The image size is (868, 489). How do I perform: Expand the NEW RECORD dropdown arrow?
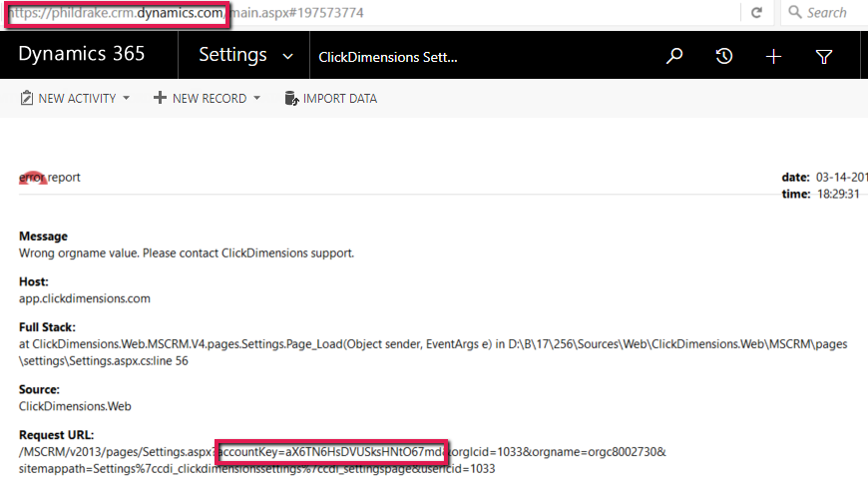256,98
